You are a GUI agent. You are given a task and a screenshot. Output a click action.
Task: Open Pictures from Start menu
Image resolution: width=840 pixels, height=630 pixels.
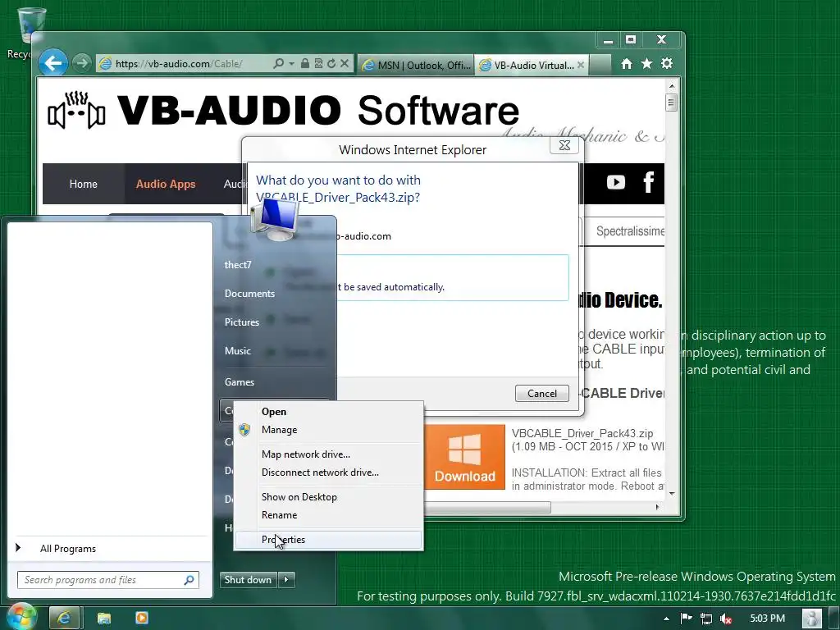coord(242,322)
